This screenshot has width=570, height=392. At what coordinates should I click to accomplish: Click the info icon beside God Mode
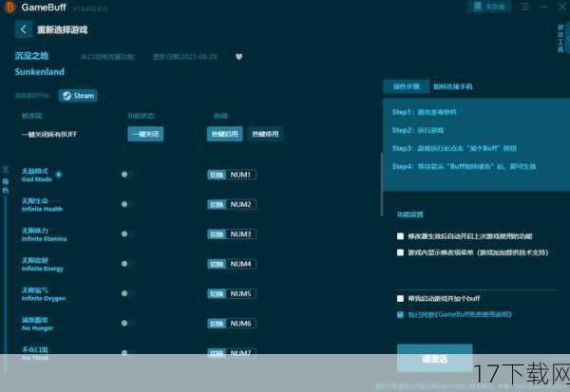[x=59, y=175]
